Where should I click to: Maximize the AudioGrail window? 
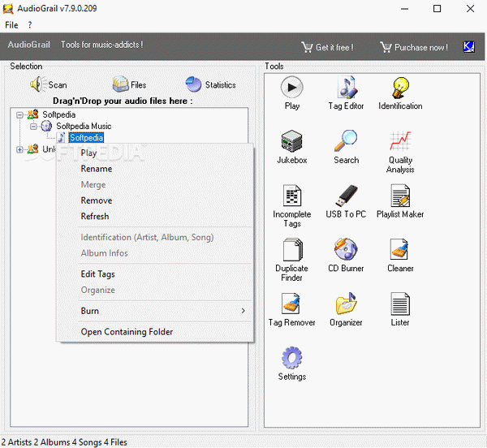437,9
